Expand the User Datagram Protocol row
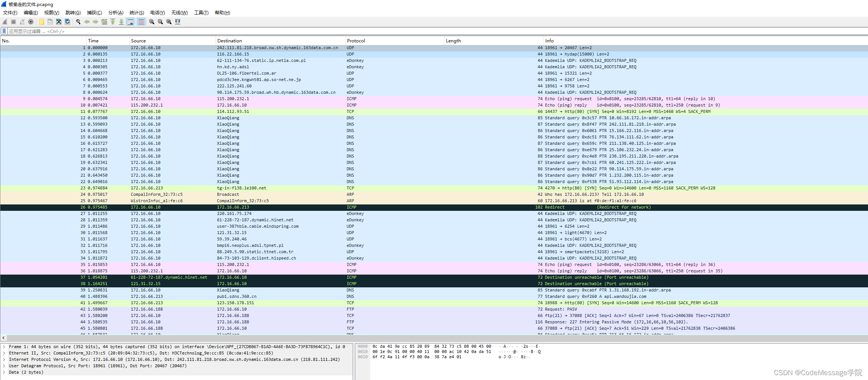Image resolution: width=868 pixels, height=380 pixels. [x=4, y=366]
